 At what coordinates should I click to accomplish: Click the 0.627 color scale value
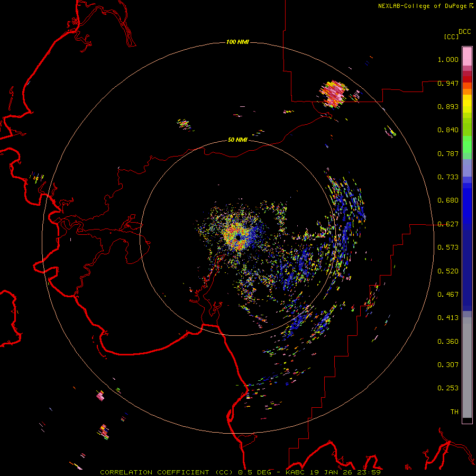pos(448,224)
